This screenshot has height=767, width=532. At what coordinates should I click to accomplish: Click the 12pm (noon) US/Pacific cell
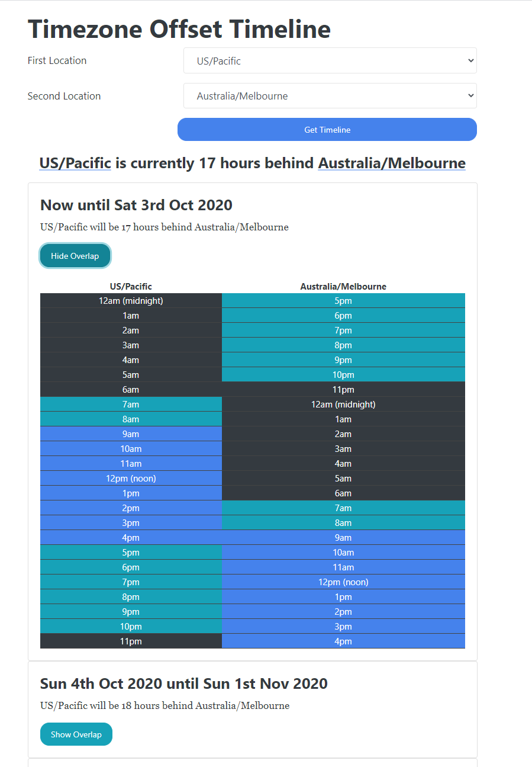(131, 479)
